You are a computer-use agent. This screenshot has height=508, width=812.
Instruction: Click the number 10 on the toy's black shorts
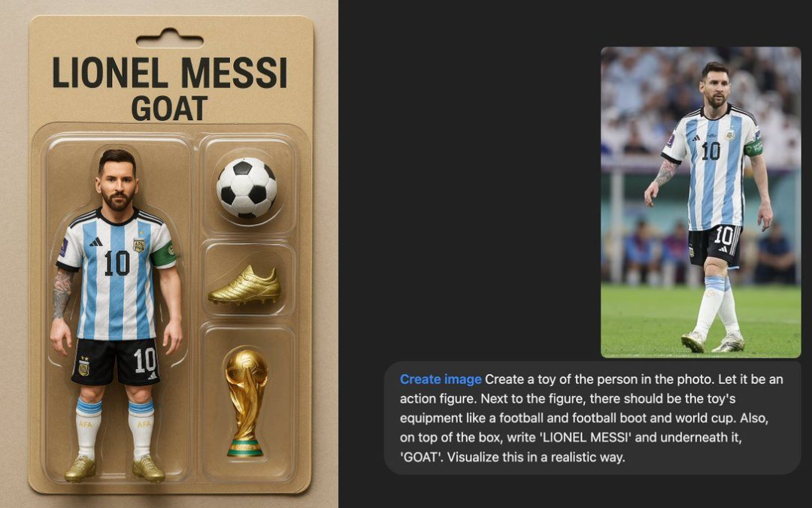coord(144,360)
